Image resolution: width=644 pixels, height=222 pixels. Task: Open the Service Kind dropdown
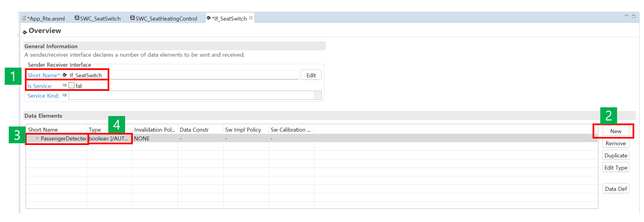[317, 96]
